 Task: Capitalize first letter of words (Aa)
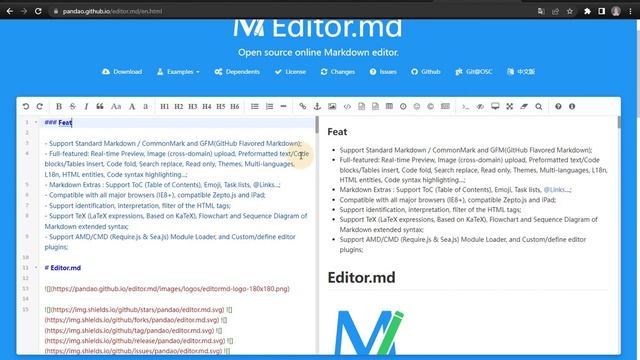(x=116, y=107)
